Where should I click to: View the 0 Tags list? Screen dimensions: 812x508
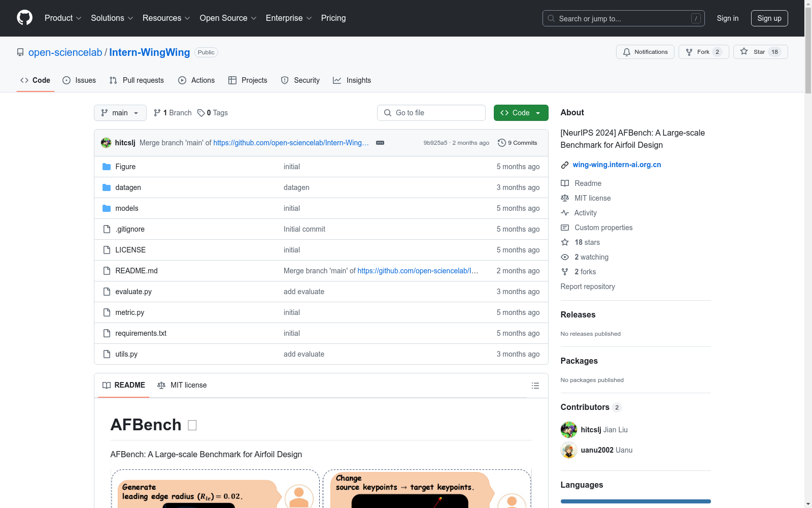213,113
